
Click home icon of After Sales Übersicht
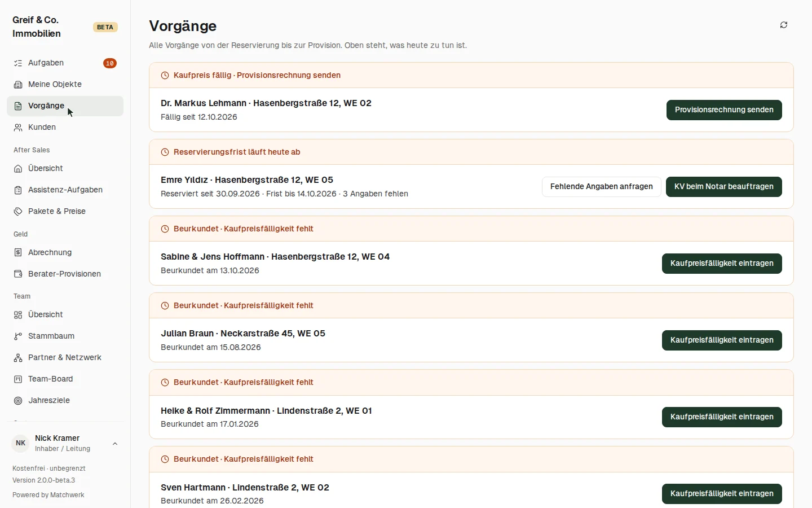pos(18,169)
